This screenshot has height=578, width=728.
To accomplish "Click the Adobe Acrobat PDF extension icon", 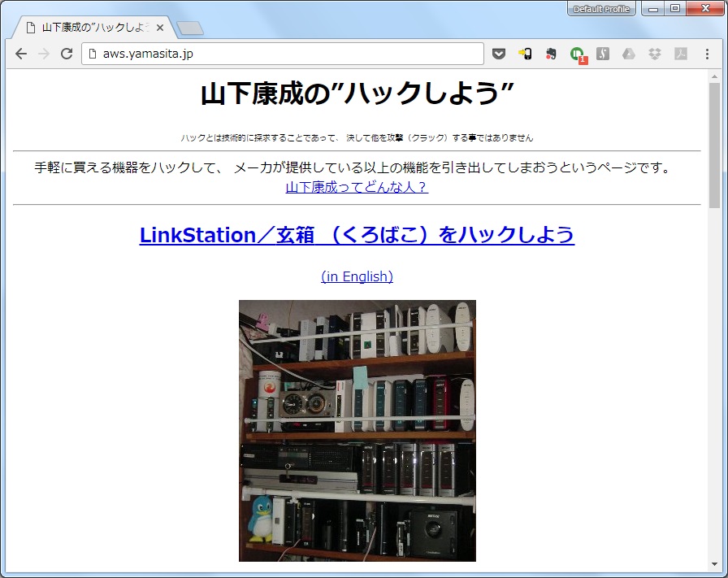I will pyautogui.click(x=681, y=54).
